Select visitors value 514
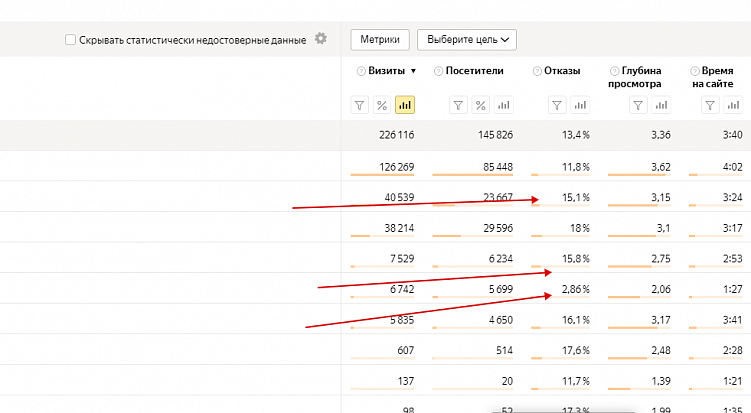This screenshot has width=751, height=413. 504,351
